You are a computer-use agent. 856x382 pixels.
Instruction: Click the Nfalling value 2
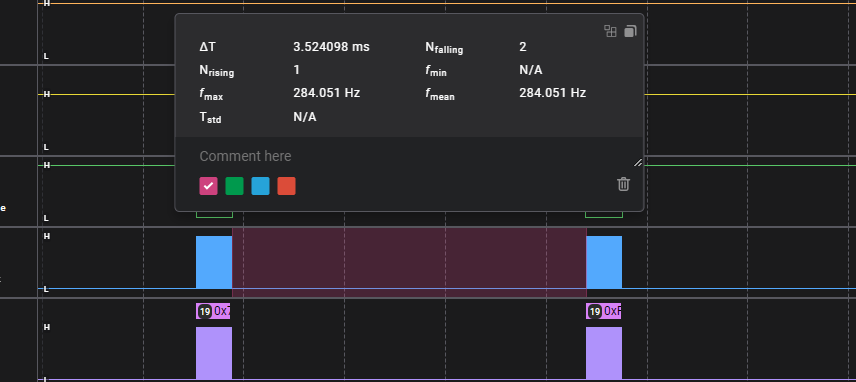click(523, 47)
